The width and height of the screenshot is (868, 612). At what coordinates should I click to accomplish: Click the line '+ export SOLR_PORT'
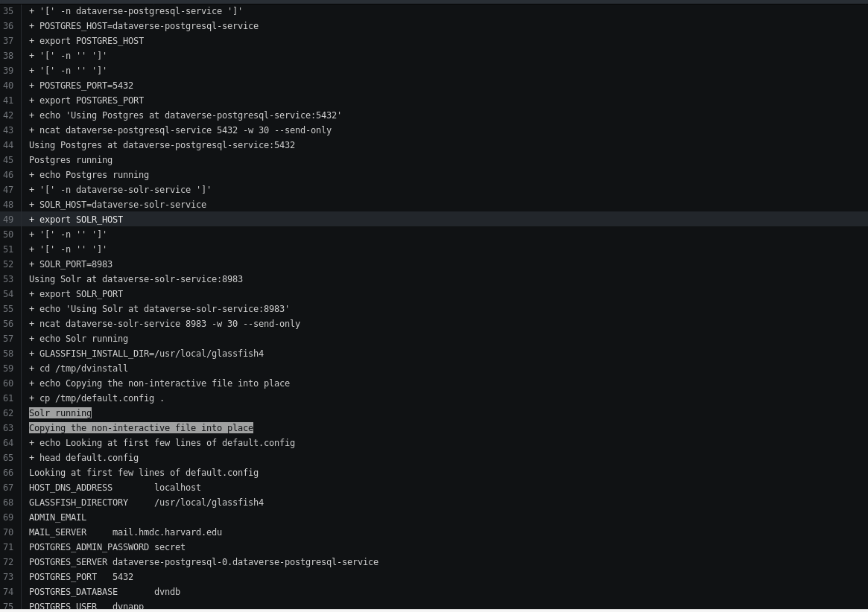[x=76, y=294]
